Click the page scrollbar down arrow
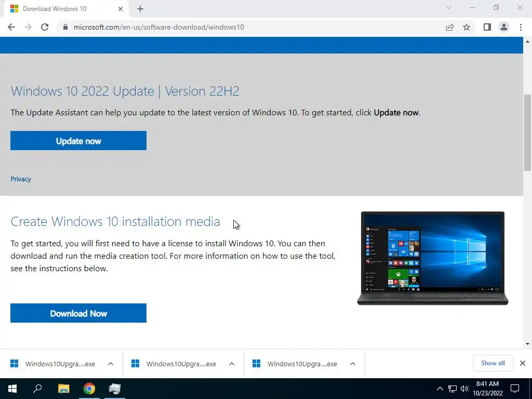 coord(528,344)
